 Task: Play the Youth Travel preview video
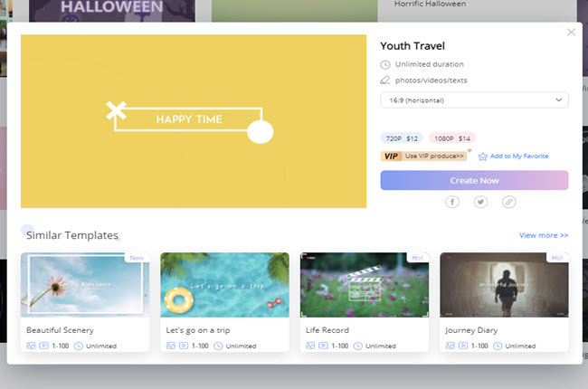pos(194,121)
